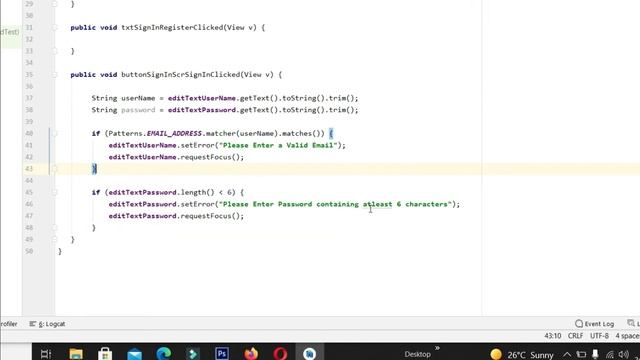This screenshot has height=360, width=640.
Task: Open Photoshop from the taskbar
Action: [222, 353]
